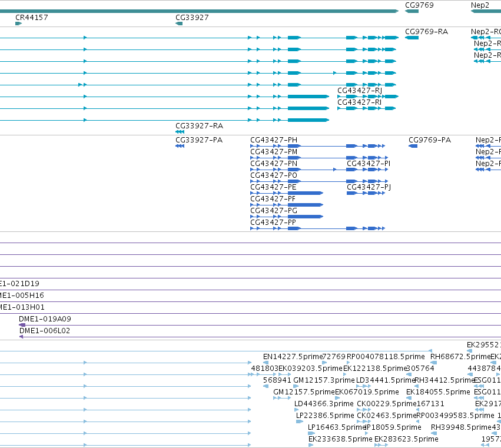The height and width of the screenshot is (448, 501).
Task: Select protein label CG43427-PO
Action: click(x=274, y=175)
